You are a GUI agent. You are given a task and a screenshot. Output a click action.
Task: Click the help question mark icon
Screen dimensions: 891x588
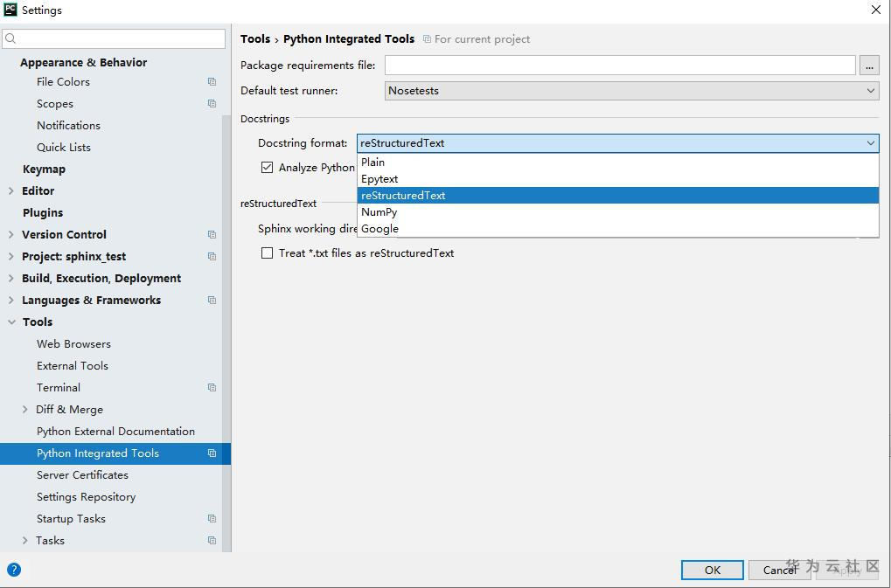click(14, 570)
